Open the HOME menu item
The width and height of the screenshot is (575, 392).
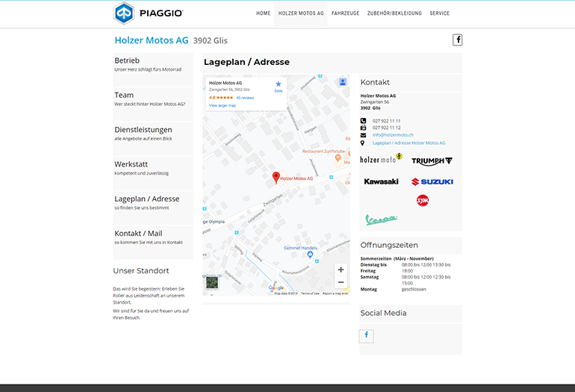264,13
